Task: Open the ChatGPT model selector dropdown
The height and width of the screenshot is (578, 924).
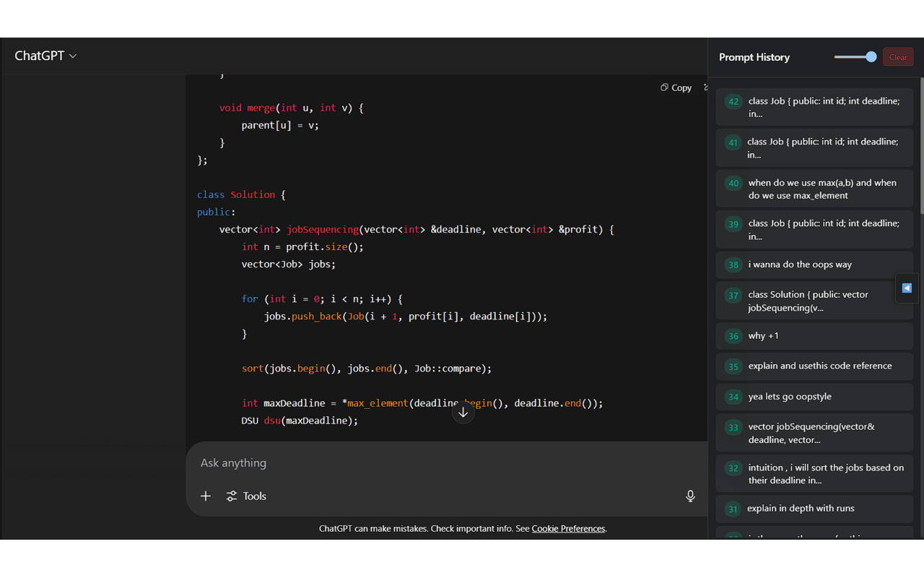Action: coord(45,56)
